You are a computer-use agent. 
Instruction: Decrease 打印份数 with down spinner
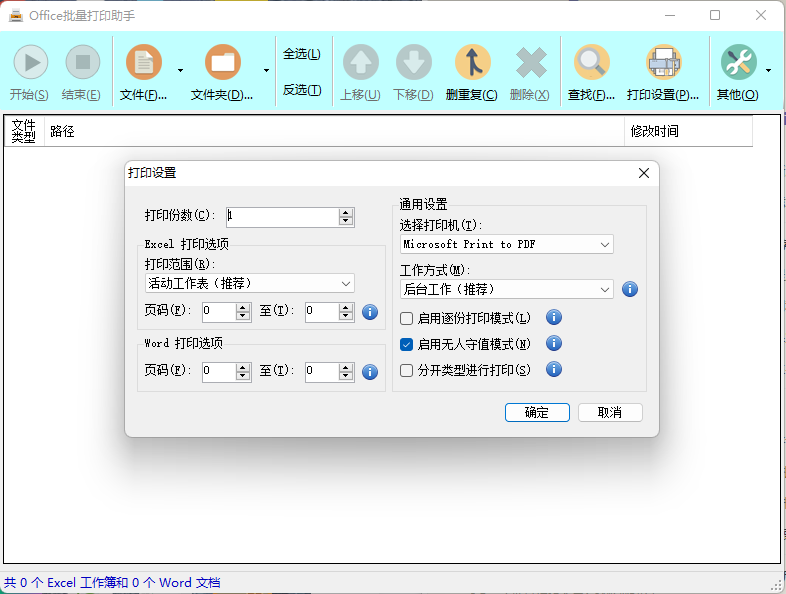[346, 221]
